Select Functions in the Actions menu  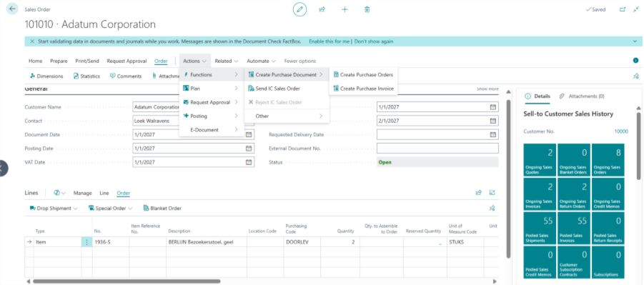pos(212,75)
